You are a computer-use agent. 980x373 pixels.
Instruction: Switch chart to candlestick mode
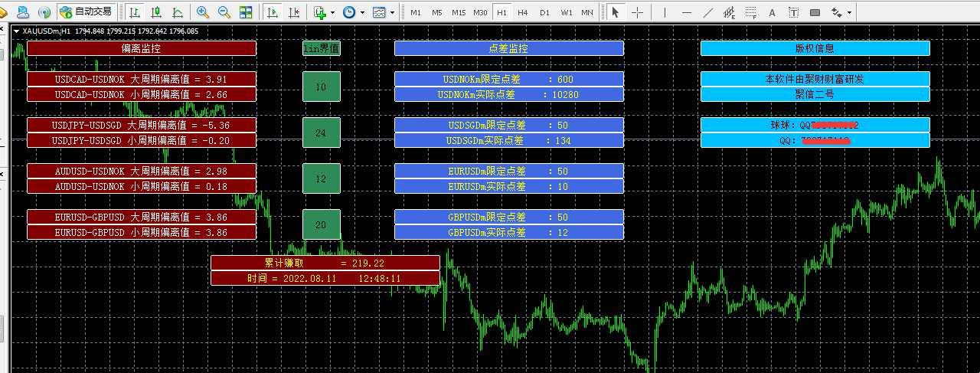(x=156, y=12)
